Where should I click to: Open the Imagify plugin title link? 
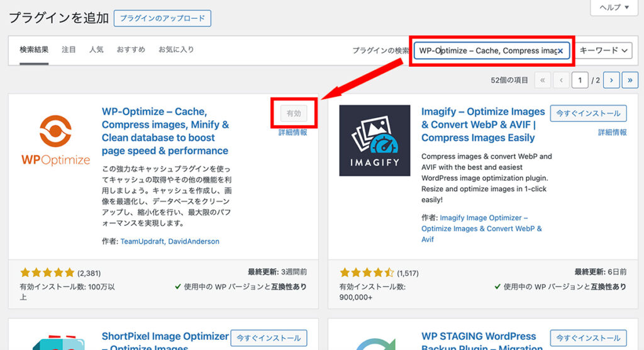coord(483,125)
